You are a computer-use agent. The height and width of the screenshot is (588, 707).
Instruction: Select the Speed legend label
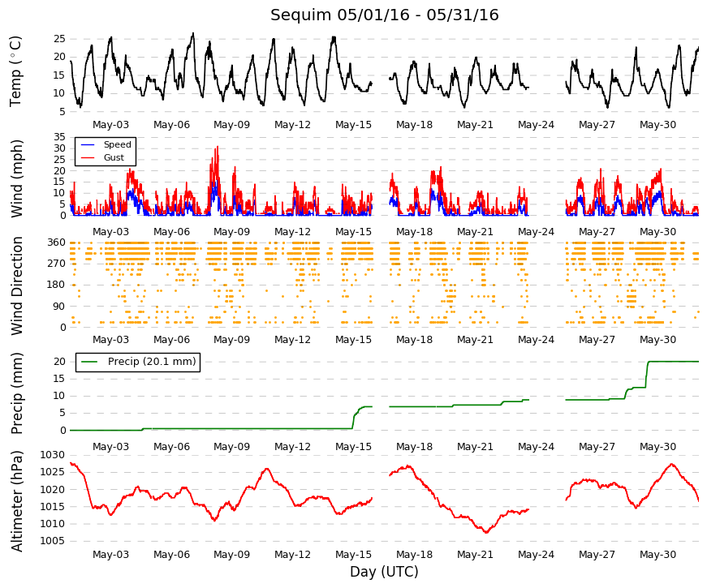(x=117, y=144)
